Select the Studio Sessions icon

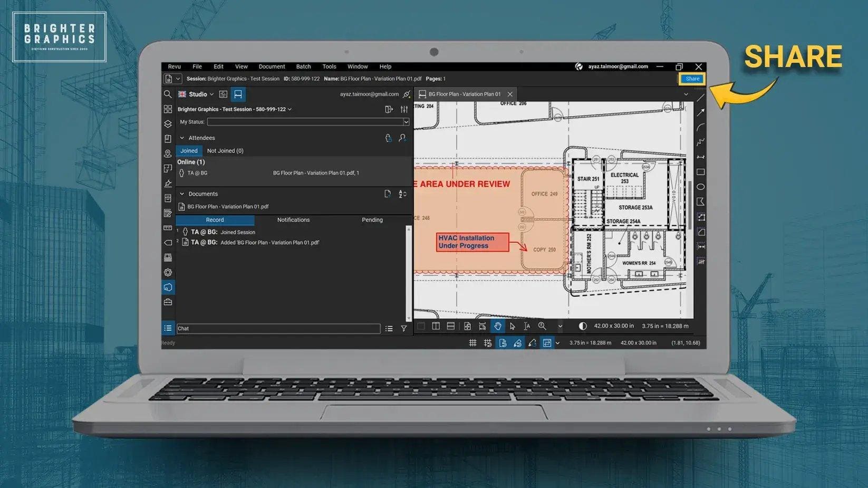click(x=238, y=94)
